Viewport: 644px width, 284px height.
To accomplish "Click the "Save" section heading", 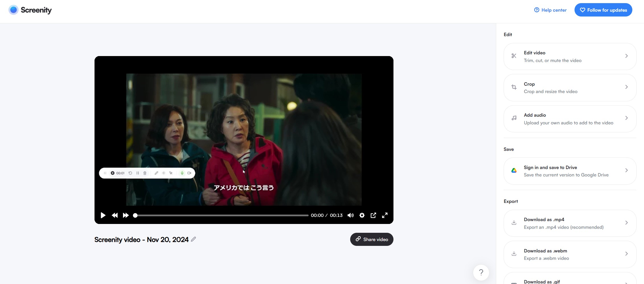I will click(x=509, y=149).
